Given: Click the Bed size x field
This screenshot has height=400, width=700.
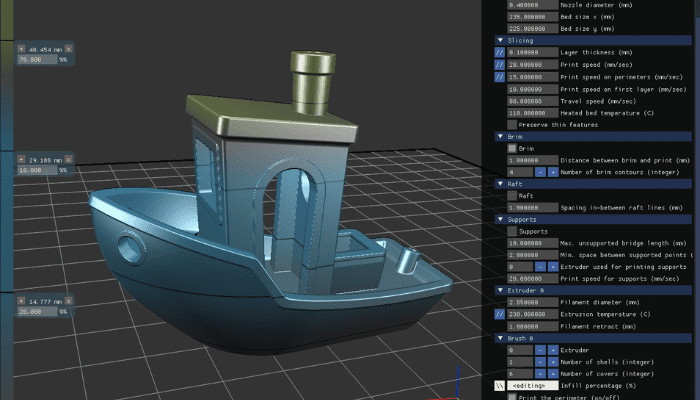Looking at the screenshot, I should [533, 17].
